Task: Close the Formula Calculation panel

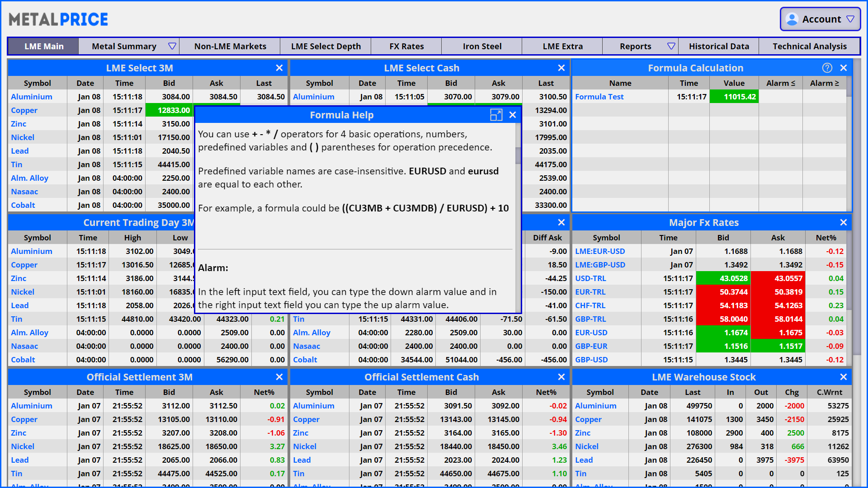Action: pos(843,68)
